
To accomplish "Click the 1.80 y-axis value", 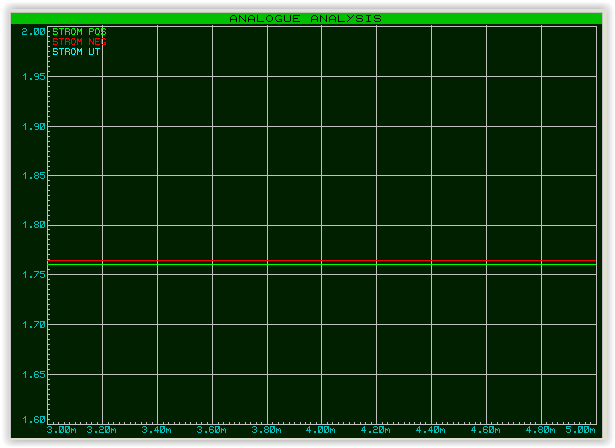I will [33, 225].
